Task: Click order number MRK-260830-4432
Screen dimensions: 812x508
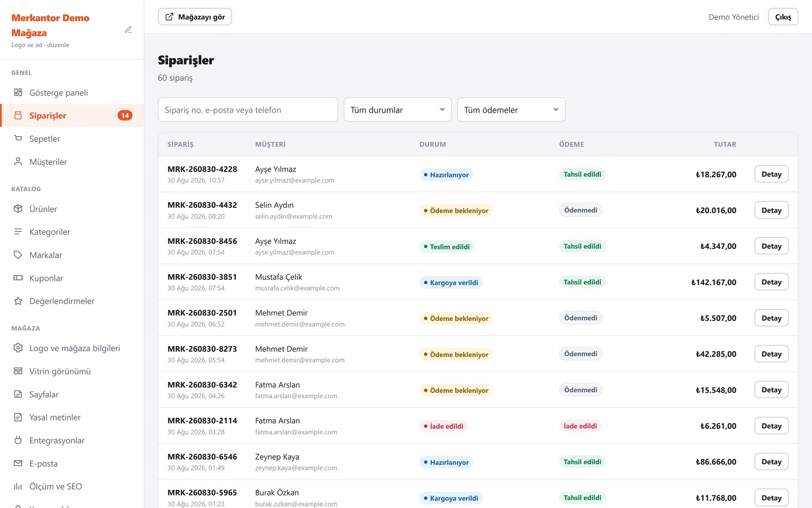Action: [x=202, y=205]
